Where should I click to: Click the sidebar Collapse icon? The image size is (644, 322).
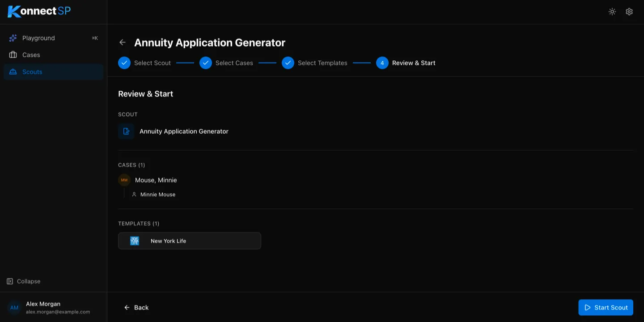pos(10,281)
